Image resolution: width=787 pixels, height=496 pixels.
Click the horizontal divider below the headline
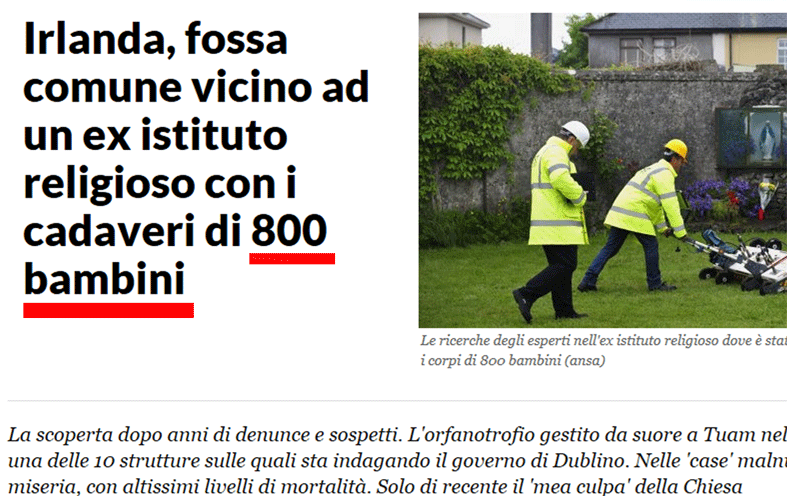(397, 401)
